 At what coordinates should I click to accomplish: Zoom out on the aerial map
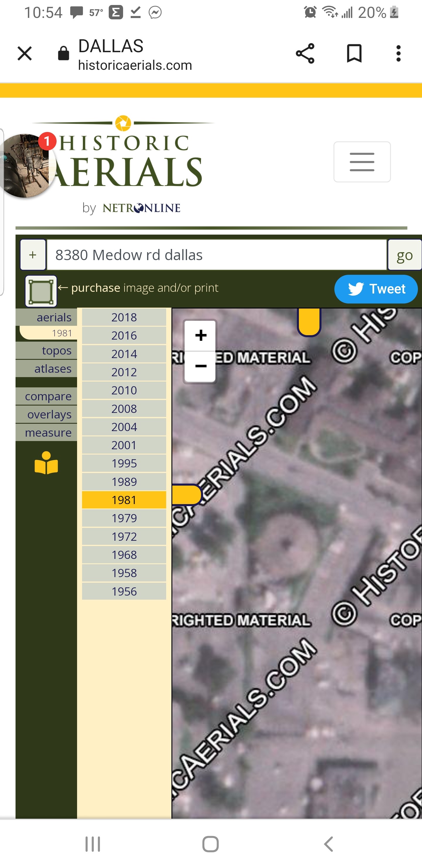click(201, 366)
